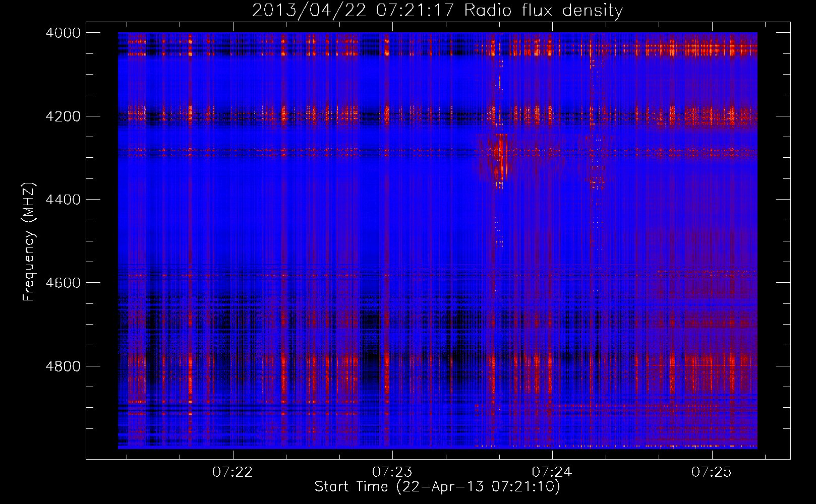Select the 4000 frequency axis label
Viewport: 816px width, 504px height.
click(x=63, y=33)
